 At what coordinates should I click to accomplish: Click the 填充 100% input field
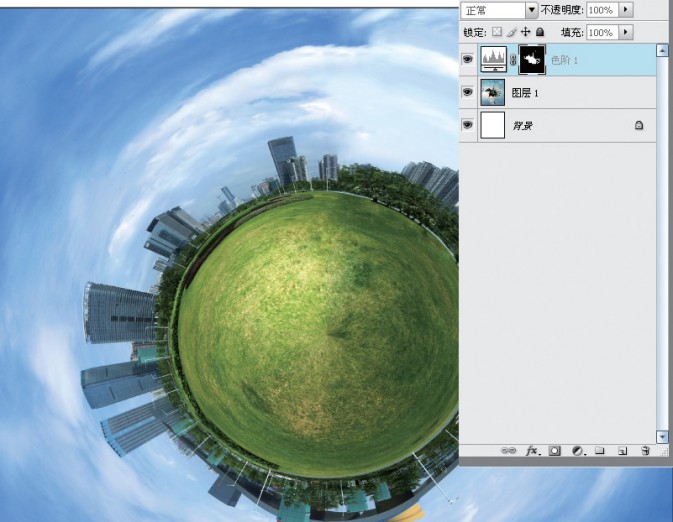(x=602, y=32)
